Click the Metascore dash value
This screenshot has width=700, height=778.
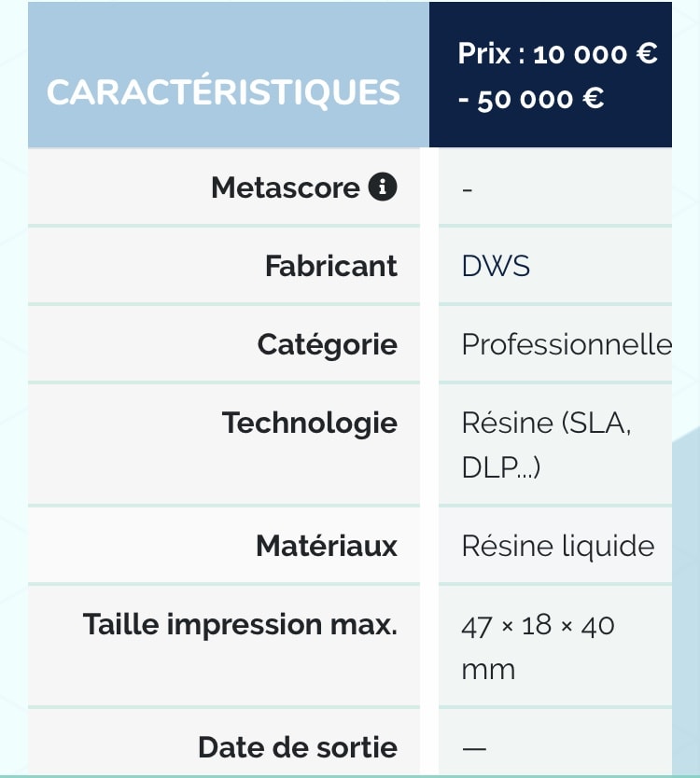coord(468,189)
